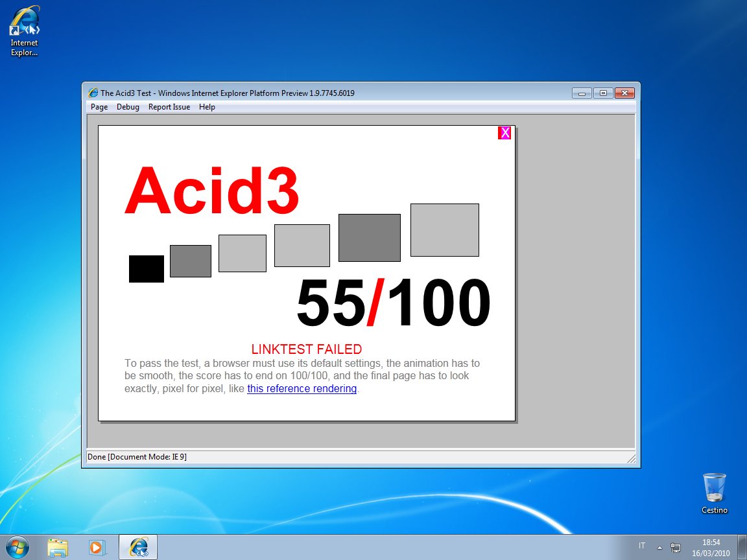747x560 pixels.
Task: Open Windows Explorer from the taskbar
Action: click(58, 548)
